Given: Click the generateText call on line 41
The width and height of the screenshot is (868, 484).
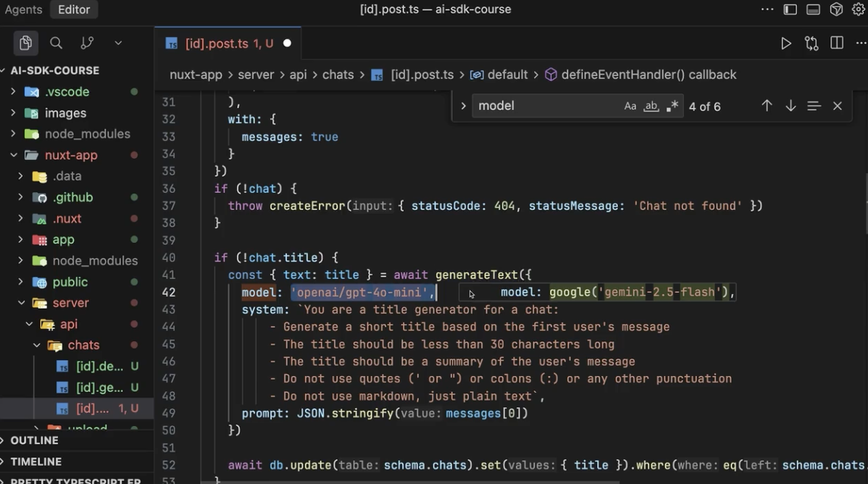Looking at the screenshot, I should [477, 275].
